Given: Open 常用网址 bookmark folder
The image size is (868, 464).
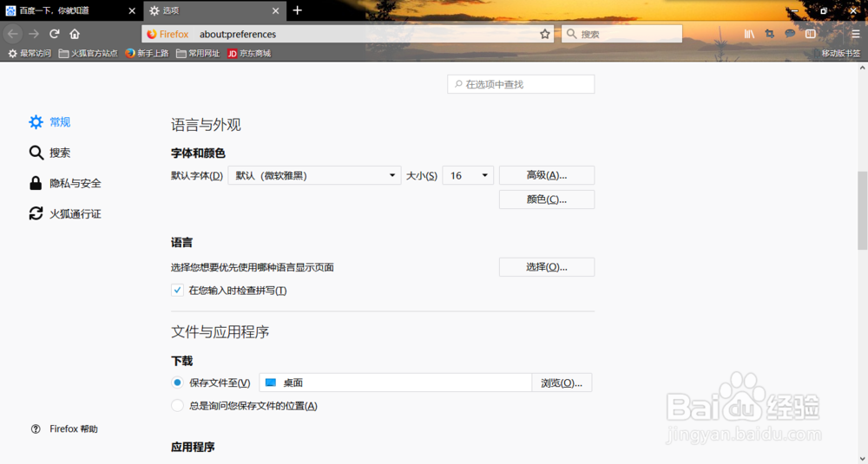Looking at the screenshot, I should coord(198,54).
